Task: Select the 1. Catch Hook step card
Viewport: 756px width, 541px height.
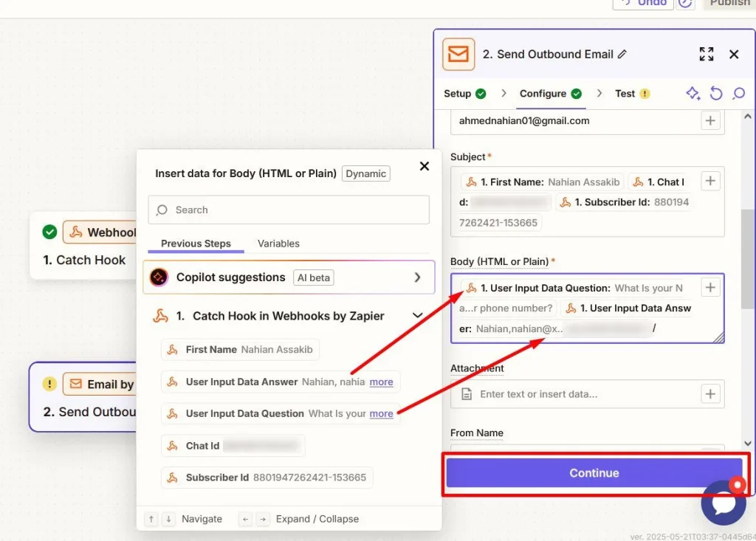Action: (x=83, y=246)
